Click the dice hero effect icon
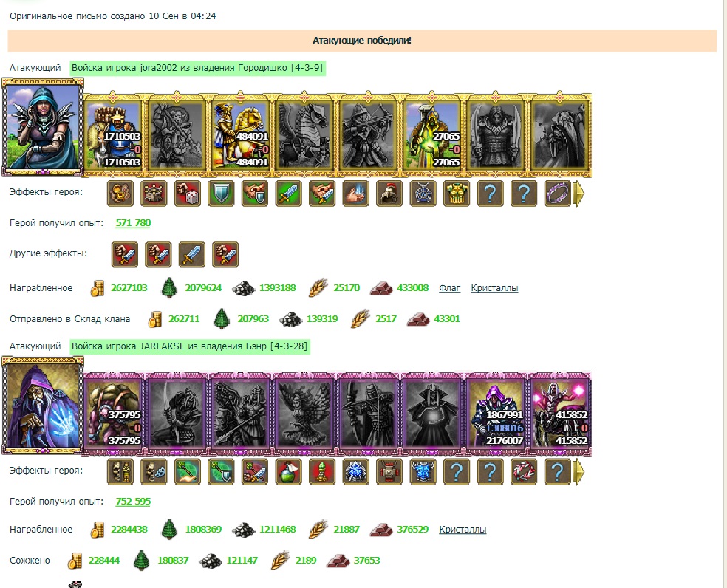This screenshot has height=588, width=727. point(188,193)
